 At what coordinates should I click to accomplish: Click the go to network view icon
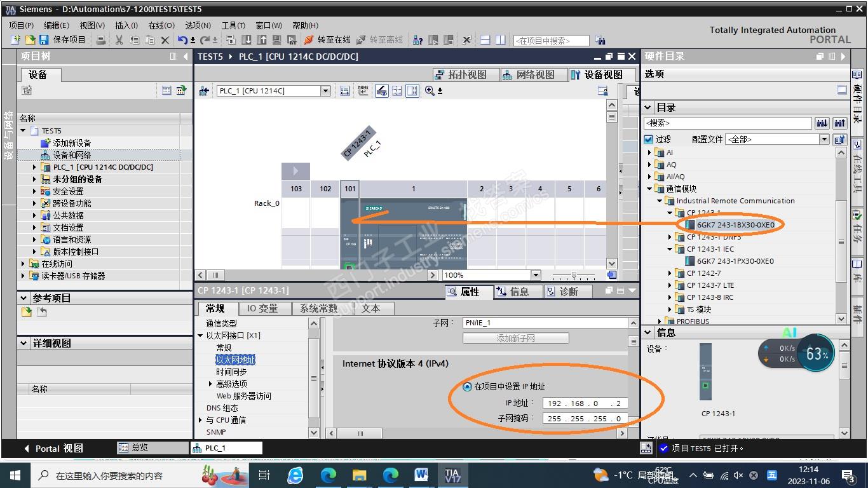click(204, 91)
